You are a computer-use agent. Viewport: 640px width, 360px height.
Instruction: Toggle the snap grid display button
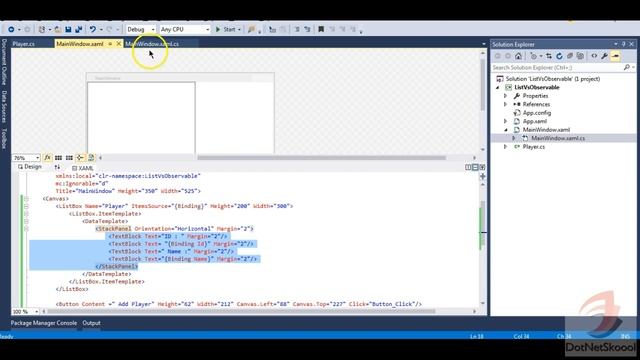point(58,158)
